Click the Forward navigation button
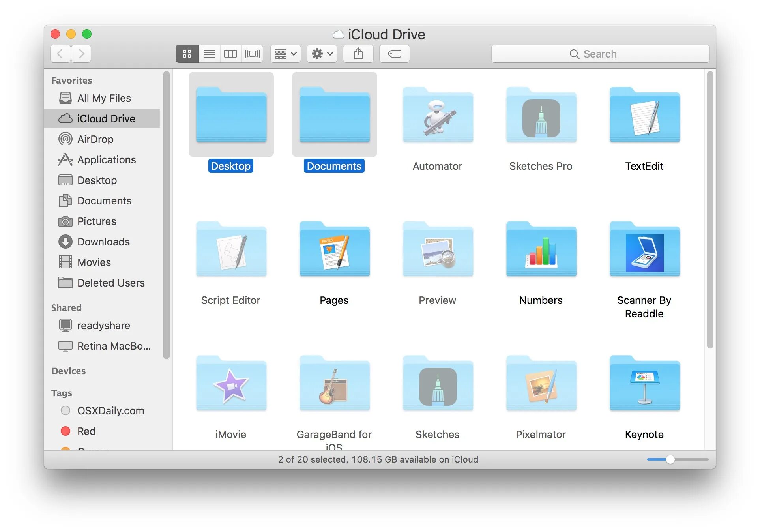The height and width of the screenshot is (532, 760). [81, 54]
